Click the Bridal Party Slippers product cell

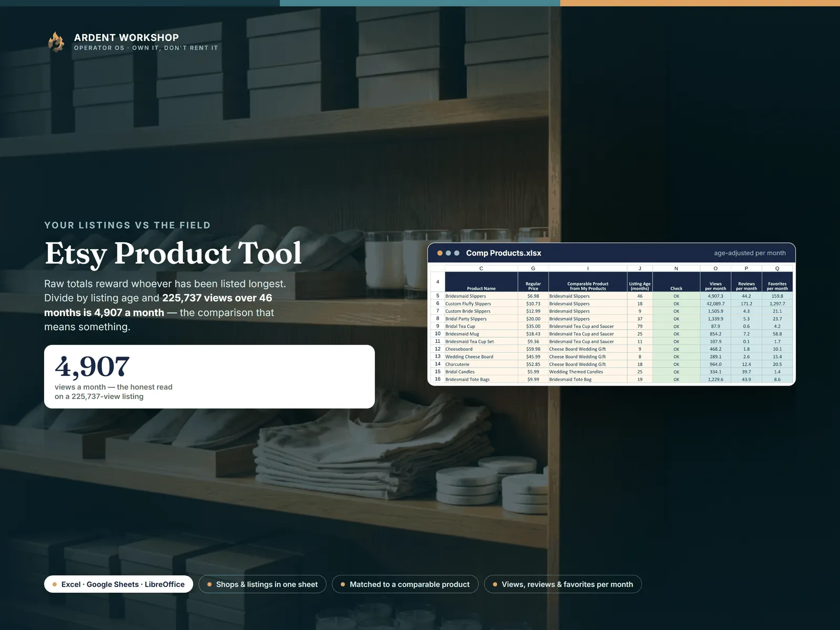coord(481,319)
